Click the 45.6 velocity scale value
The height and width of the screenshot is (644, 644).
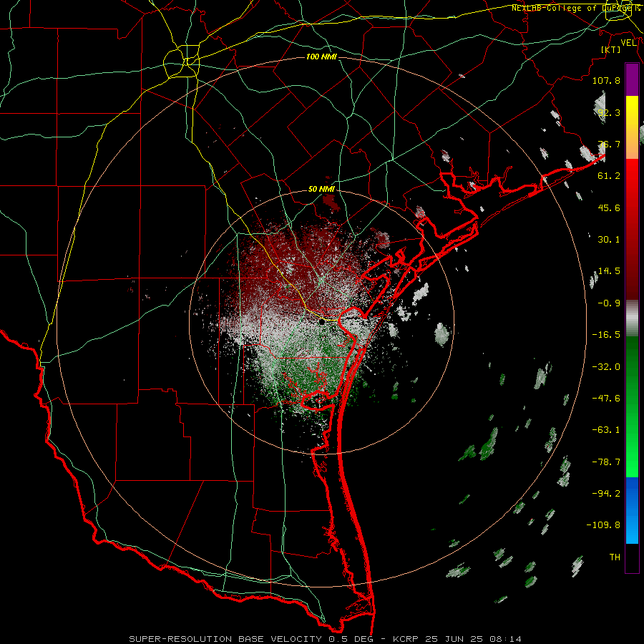609,208
